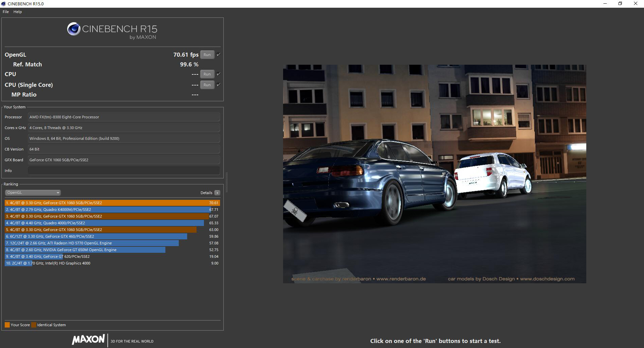Image resolution: width=644 pixels, height=348 pixels.
Task: Click into the Info text field
Action: coord(123,171)
